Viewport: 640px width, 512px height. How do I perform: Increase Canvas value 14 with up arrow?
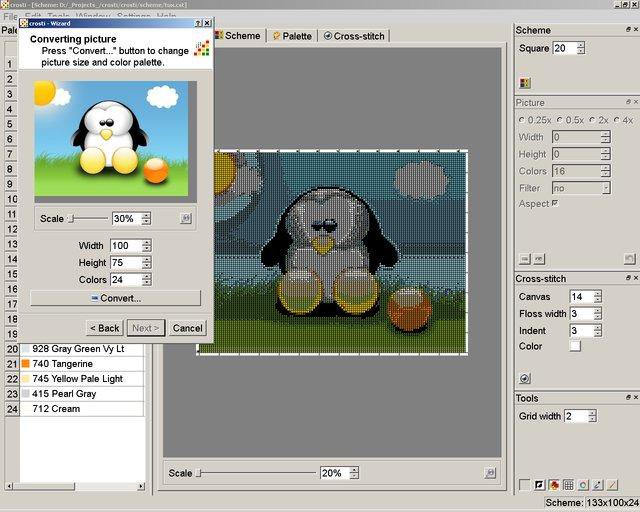click(598, 294)
